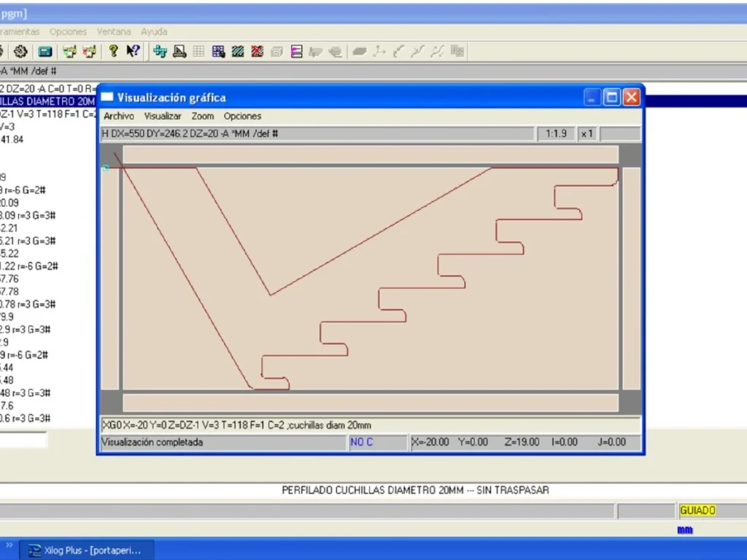The image size is (747, 560).
Task: Open main window Opciones menu
Action: pos(68,32)
